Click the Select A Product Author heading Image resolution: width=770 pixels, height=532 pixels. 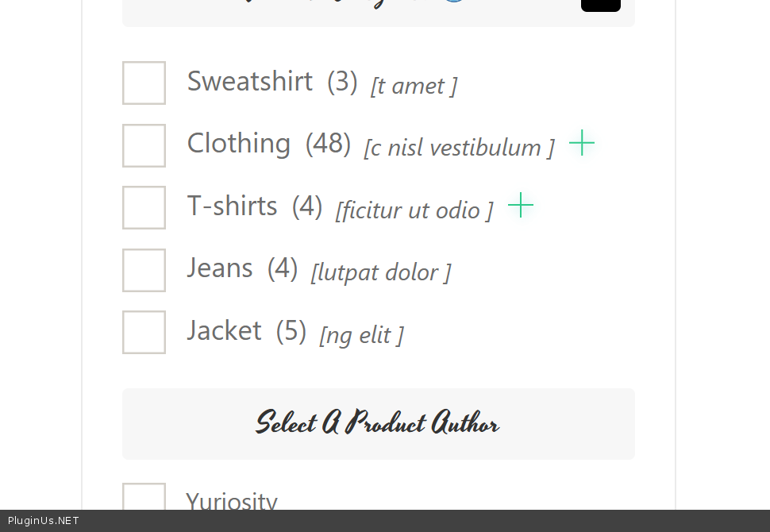pos(378,423)
